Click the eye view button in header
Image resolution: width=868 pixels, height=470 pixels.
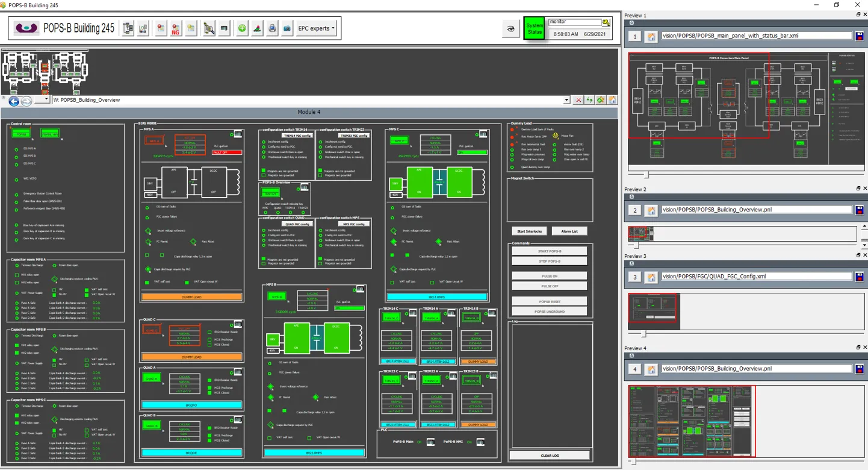pos(510,28)
